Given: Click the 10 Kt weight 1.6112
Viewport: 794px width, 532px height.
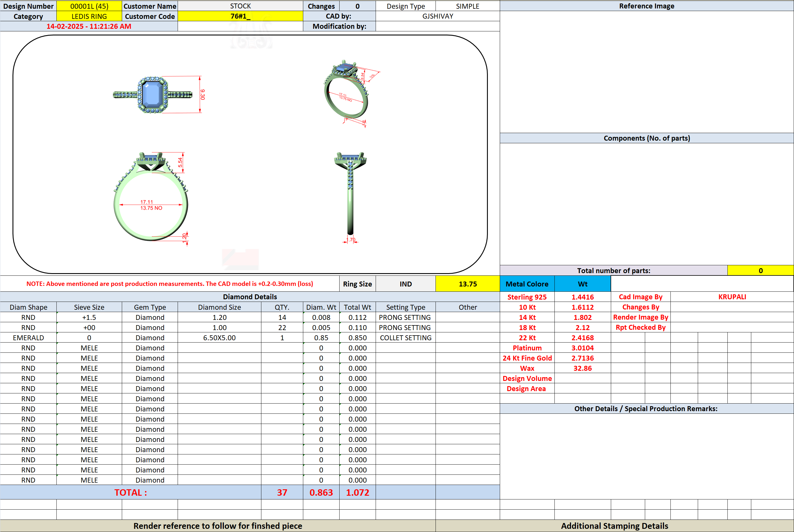Looking at the screenshot, I should pos(583,307).
